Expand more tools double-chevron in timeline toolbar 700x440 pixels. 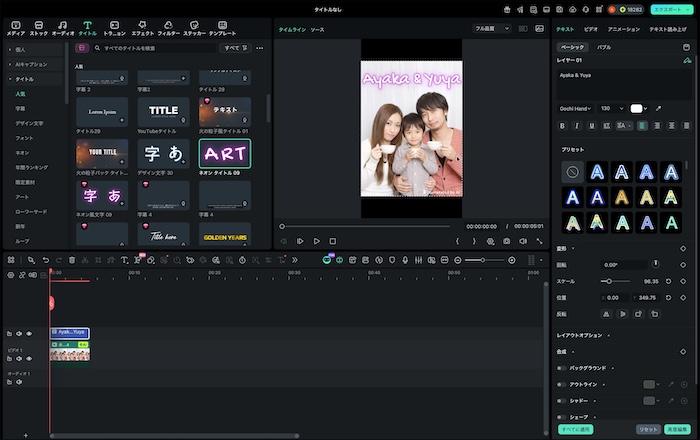pos(295,260)
